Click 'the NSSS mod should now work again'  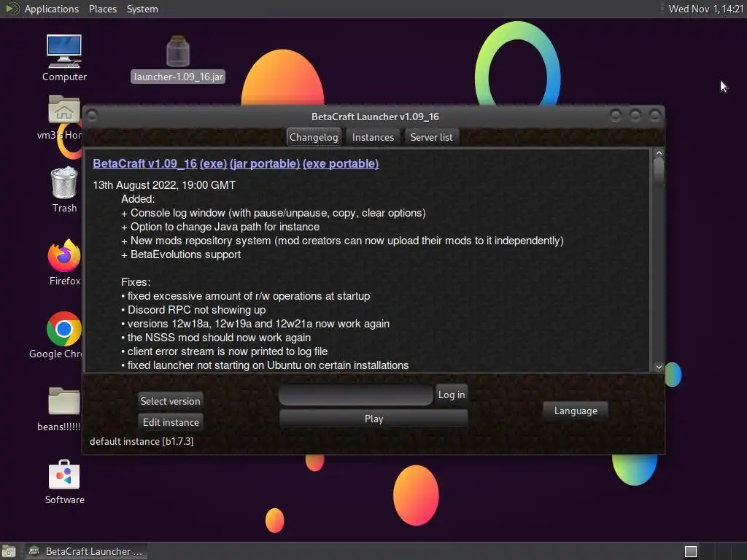[216, 337]
